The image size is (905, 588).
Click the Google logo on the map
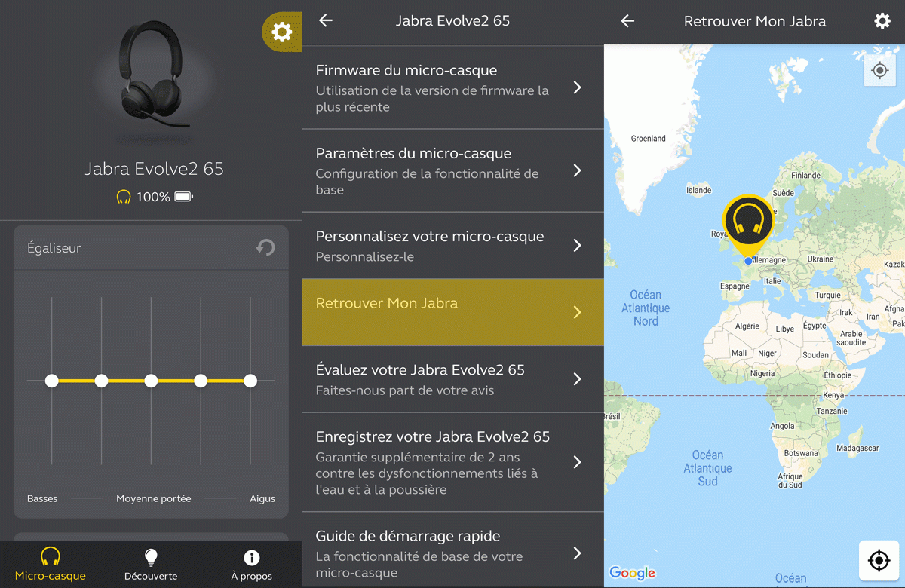click(632, 573)
